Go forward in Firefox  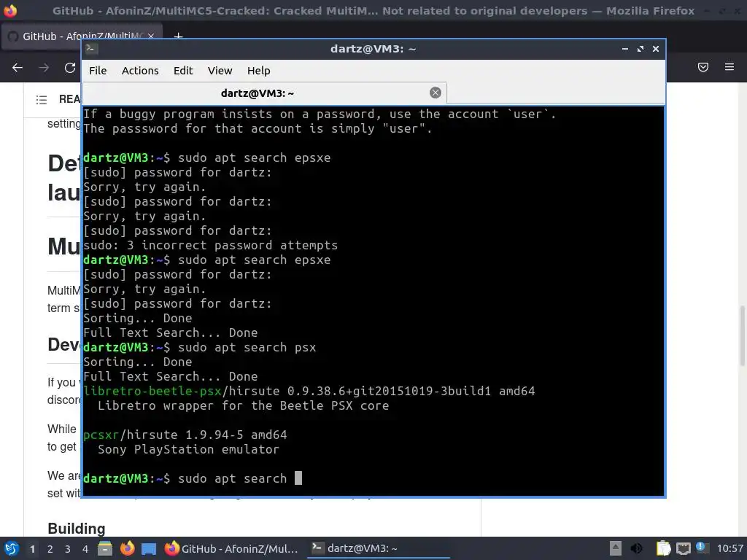click(44, 68)
